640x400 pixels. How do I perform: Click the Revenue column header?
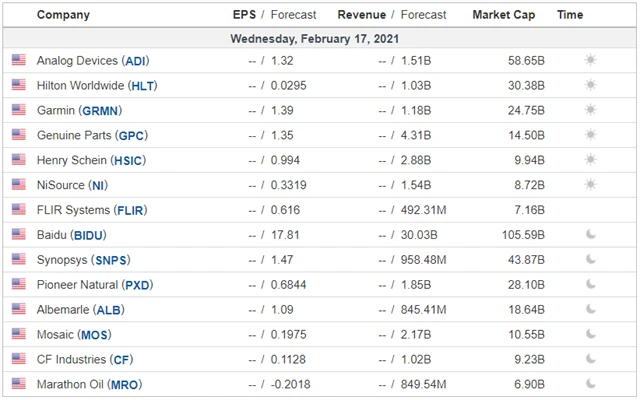[x=361, y=15]
